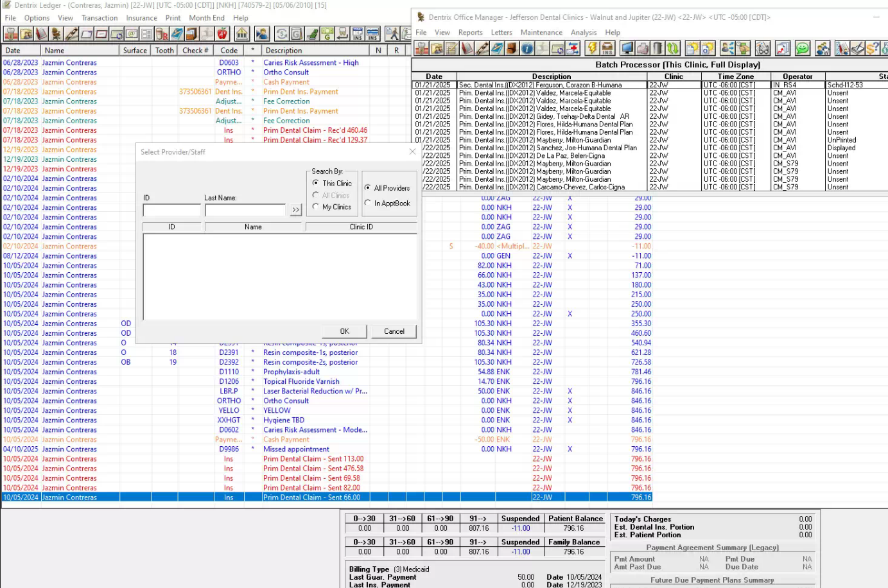This screenshot has width=888, height=588.
Task: Select the All Providers radio button
Action: [387, 188]
